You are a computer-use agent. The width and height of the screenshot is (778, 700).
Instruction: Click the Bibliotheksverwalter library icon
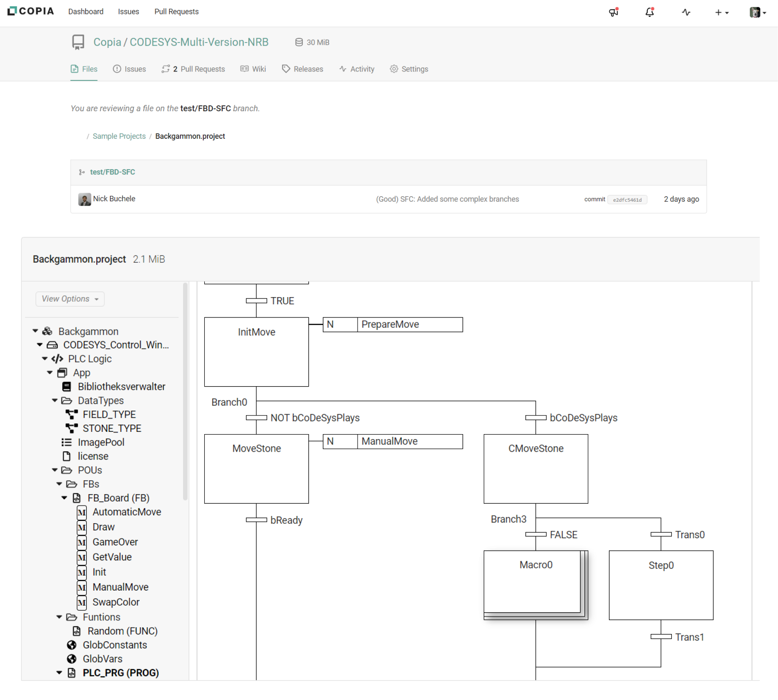click(x=66, y=387)
